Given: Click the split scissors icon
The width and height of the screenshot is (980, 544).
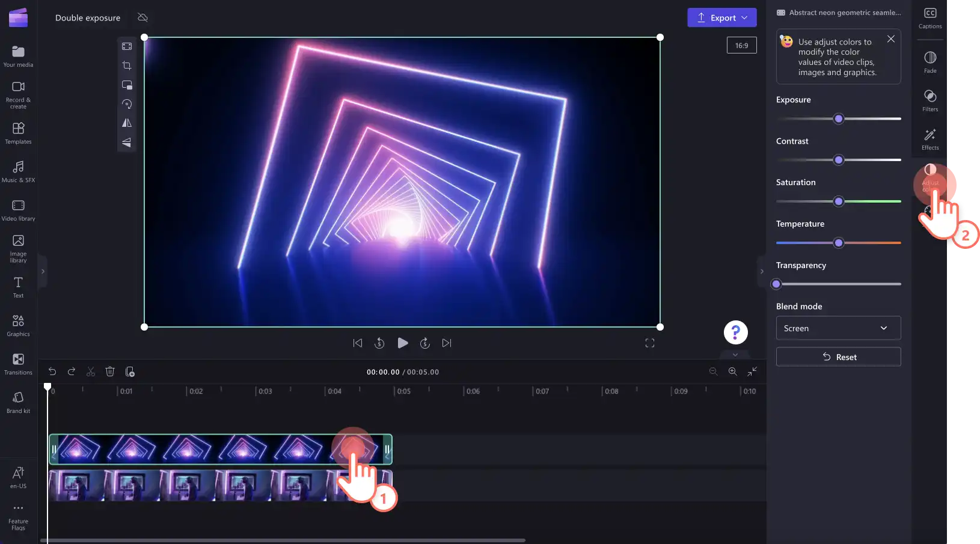Looking at the screenshot, I should tap(91, 372).
